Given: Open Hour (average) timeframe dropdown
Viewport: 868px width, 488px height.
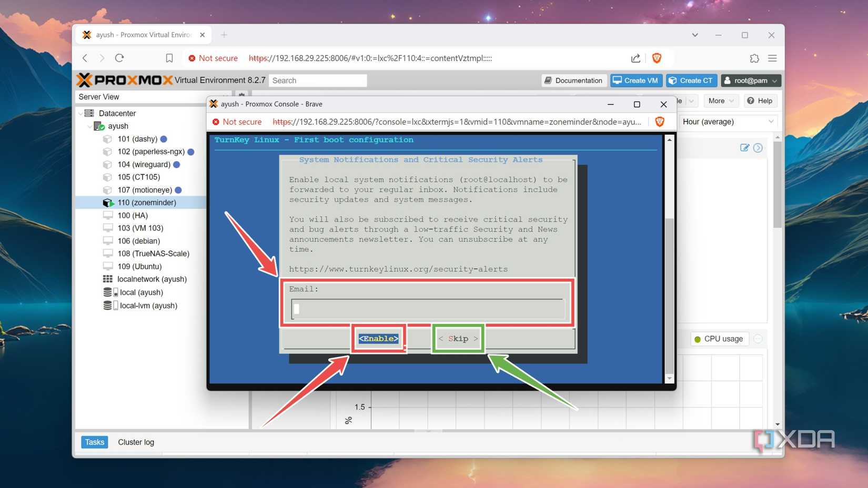Looking at the screenshot, I should pyautogui.click(x=728, y=121).
